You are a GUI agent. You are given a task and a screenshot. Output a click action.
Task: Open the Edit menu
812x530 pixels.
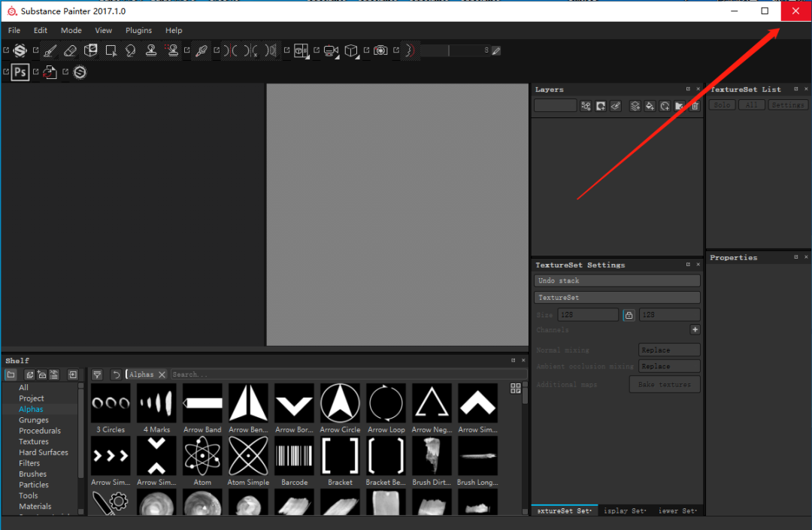pyautogui.click(x=41, y=31)
